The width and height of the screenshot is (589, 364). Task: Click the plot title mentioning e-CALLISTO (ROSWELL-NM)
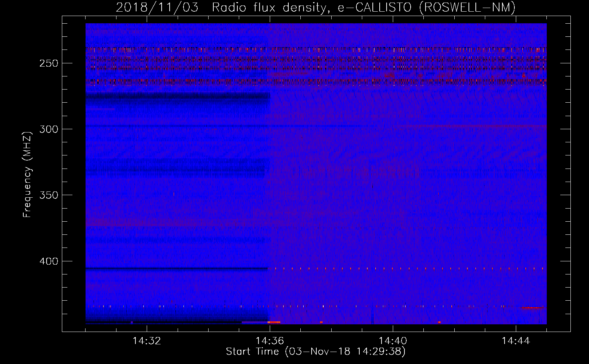316,7
